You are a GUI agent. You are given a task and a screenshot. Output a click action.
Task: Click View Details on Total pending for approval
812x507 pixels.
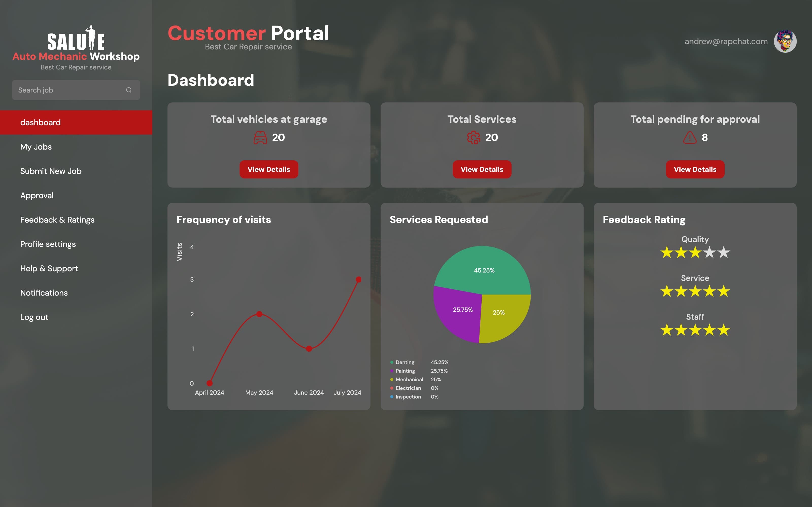coord(695,169)
